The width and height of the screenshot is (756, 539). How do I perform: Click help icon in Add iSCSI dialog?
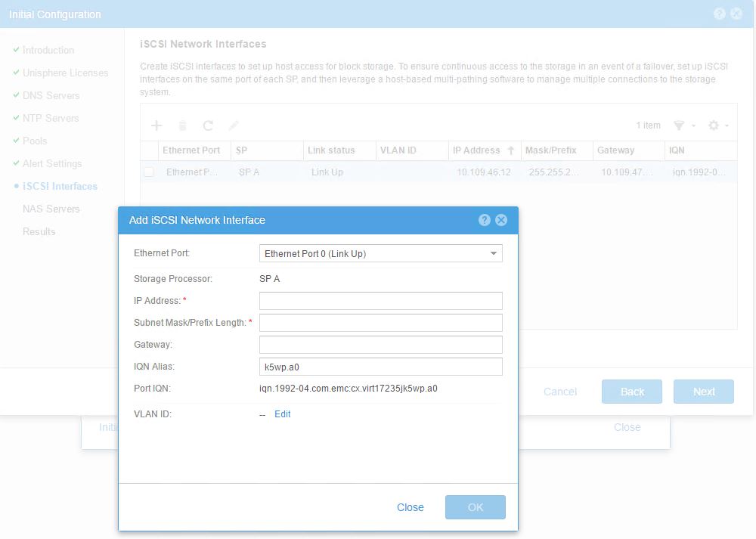(x=485, y=220)
